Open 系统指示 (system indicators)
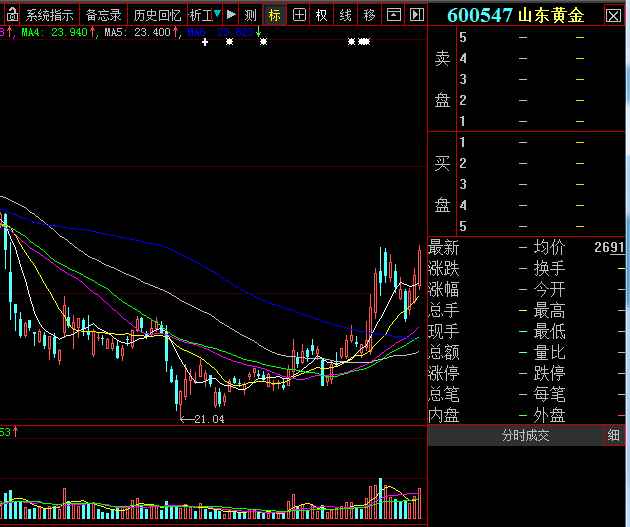 (49, 15)
